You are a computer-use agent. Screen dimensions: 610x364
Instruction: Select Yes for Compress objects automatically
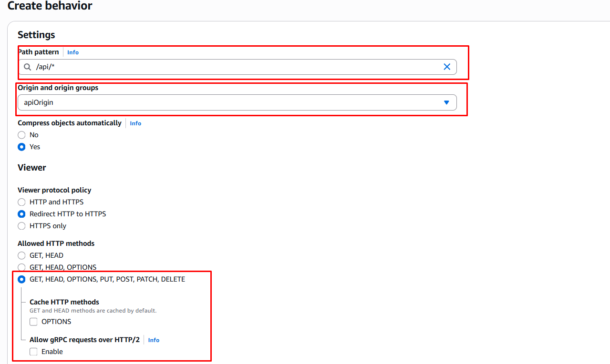click(21, 147)
